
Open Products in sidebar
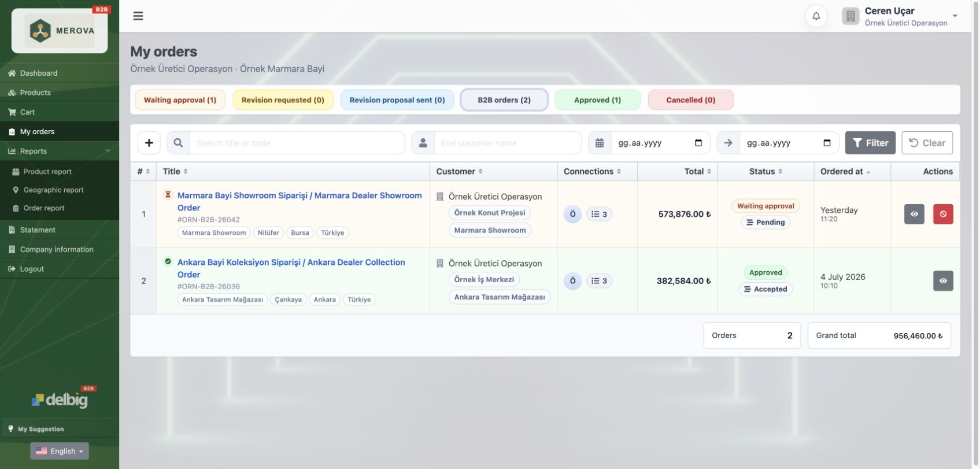point(60,93)
